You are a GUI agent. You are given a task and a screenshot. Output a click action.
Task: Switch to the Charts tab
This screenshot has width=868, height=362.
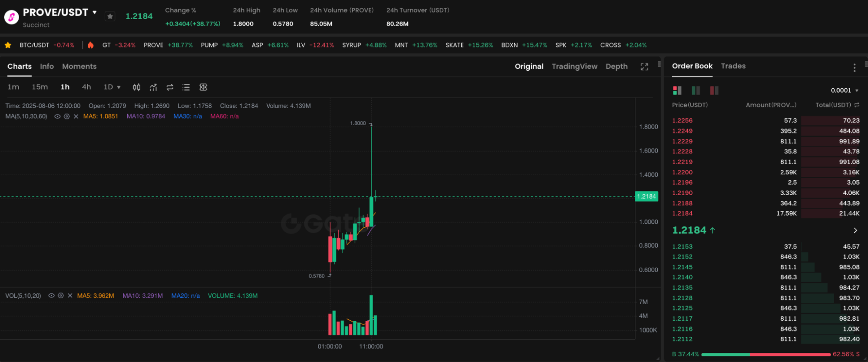[20, 66]
